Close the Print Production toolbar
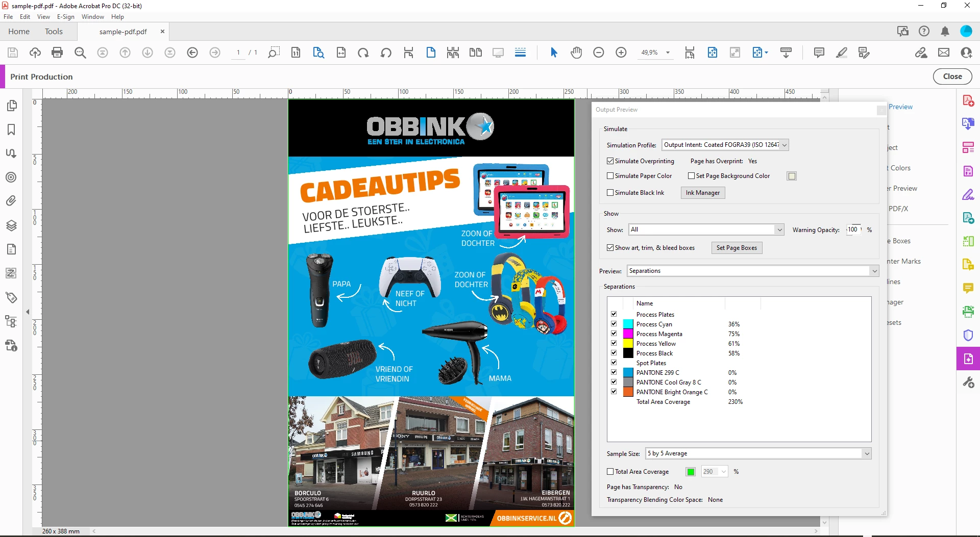Viewport: 980px width, 537px height. click(952, 76)
